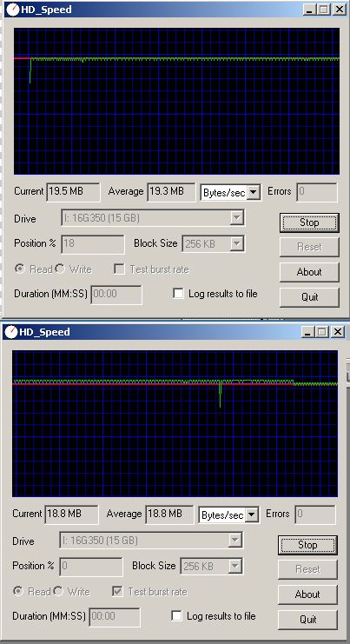350x644 pixels.
Task: Select the Write radio button in top window
Action: pyautogui.click(x=60, y=269)
